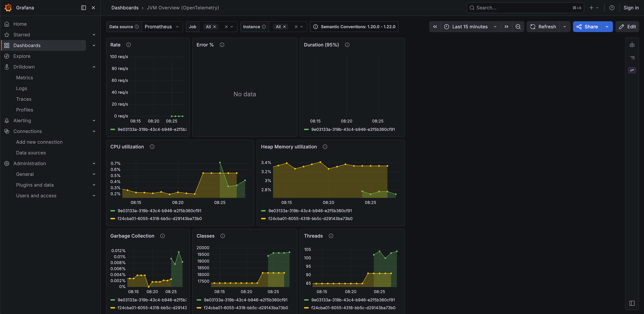This screenshot has width=644, height=314.
Task: Expand the Dashboards section chevron
Action: (x=94, y=45)
